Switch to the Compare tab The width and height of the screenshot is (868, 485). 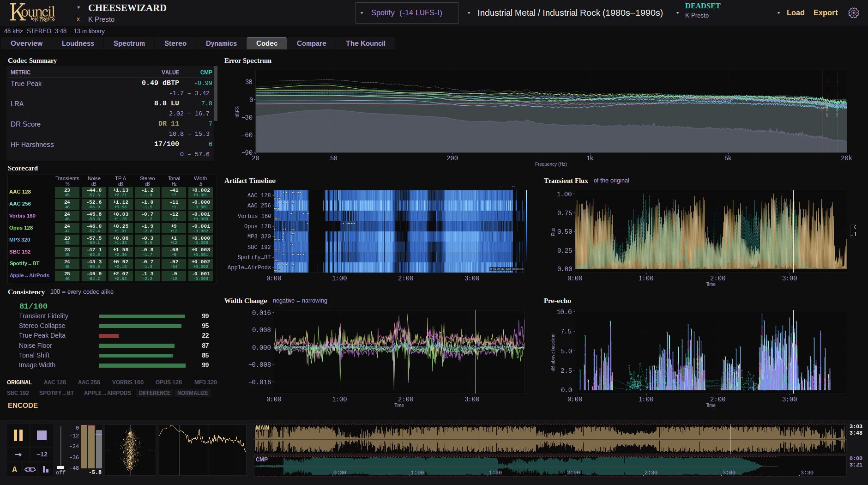(x=312, y=43)
